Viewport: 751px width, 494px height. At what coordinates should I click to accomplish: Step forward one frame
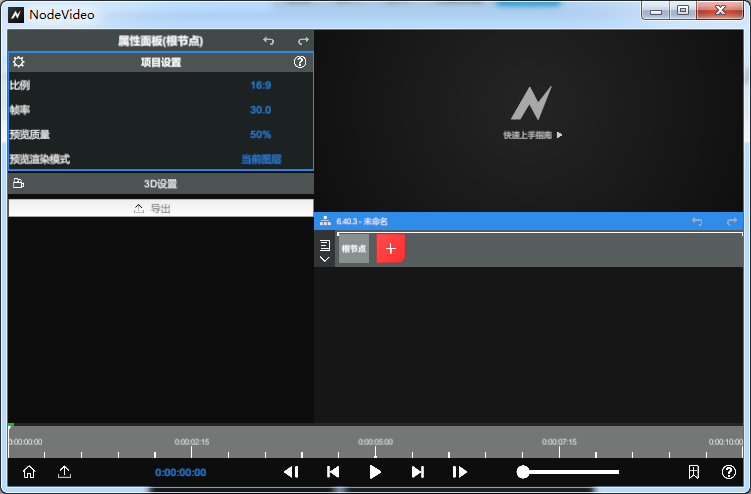click(x=460, y=472)
